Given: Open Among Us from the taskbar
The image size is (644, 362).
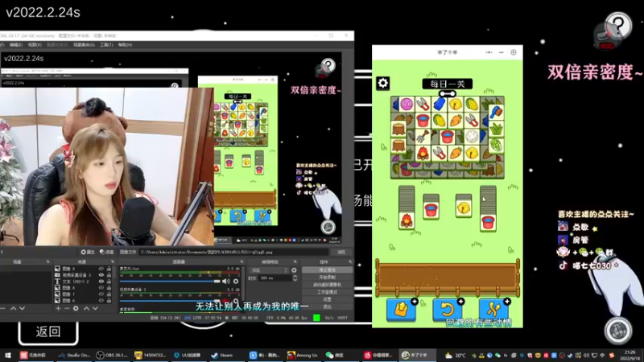Looking at the screenshot, I should [x=303, y=355].
